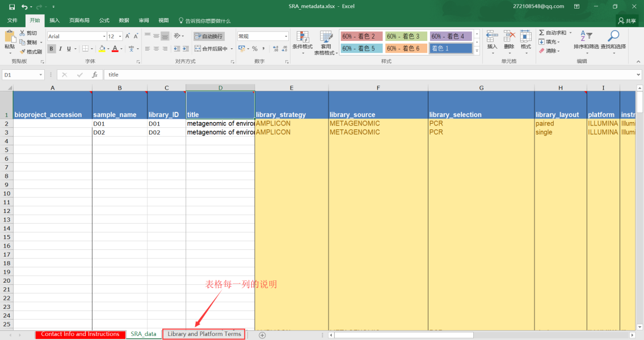Click the AutoSum sigma icon
The width and height of the screenshot is (644, 340).
542,33
